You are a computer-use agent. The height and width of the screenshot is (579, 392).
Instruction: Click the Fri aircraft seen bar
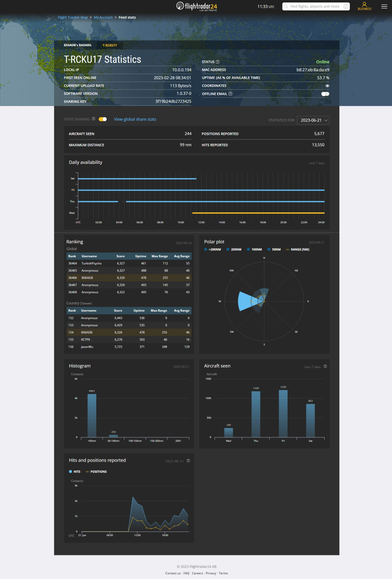pos(283,414)
